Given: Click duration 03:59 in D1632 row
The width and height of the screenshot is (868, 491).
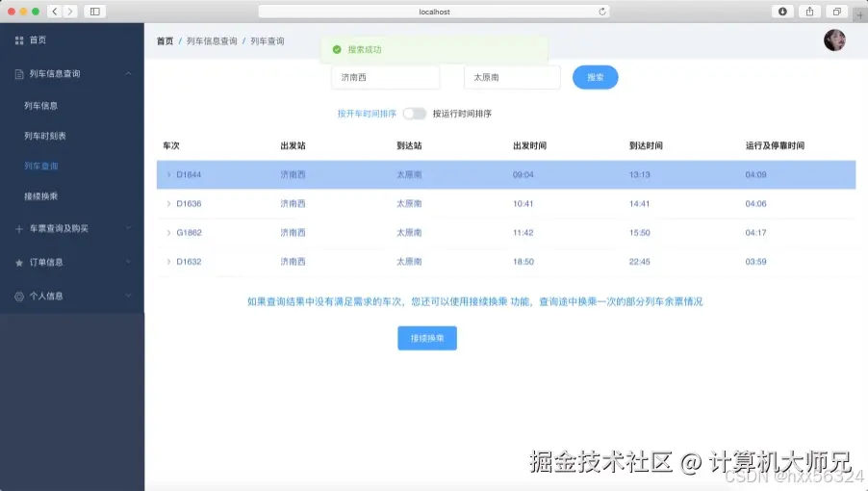Looking at the screenshot, I should (x=755, y=262).
